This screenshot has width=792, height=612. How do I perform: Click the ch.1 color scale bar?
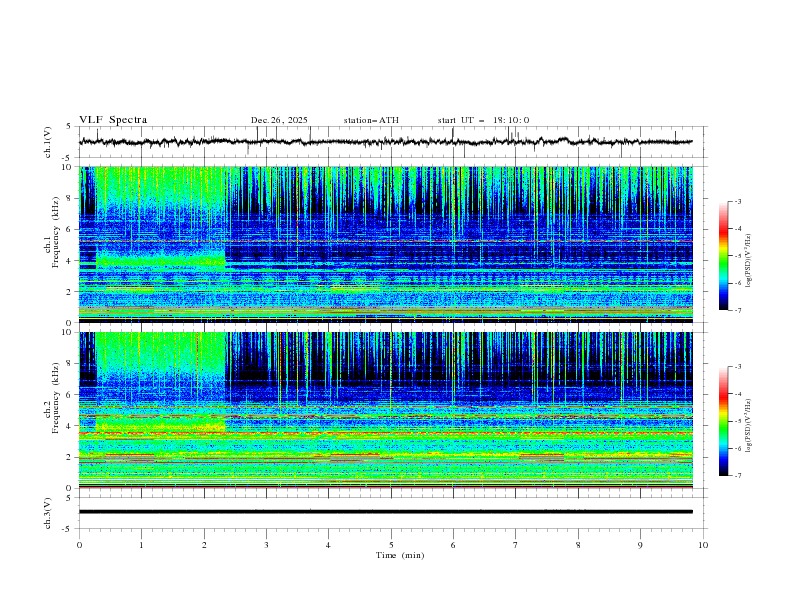724,256
